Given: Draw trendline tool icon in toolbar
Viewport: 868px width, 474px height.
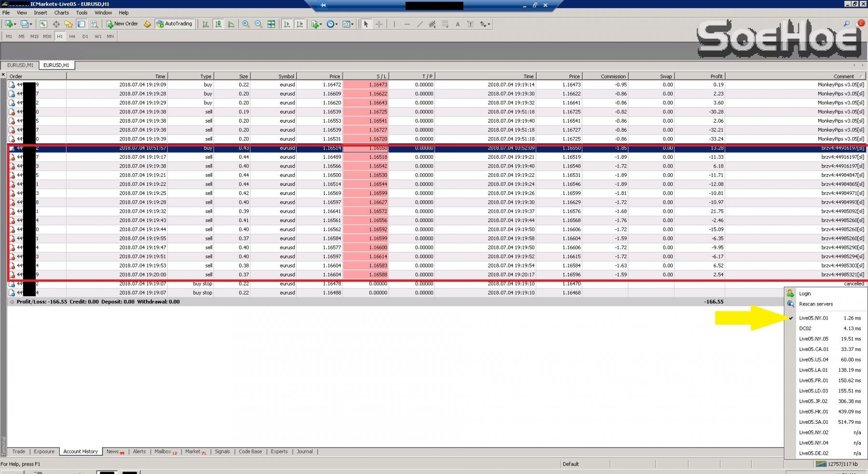Looking at the screenshot, I should point(420,24).
